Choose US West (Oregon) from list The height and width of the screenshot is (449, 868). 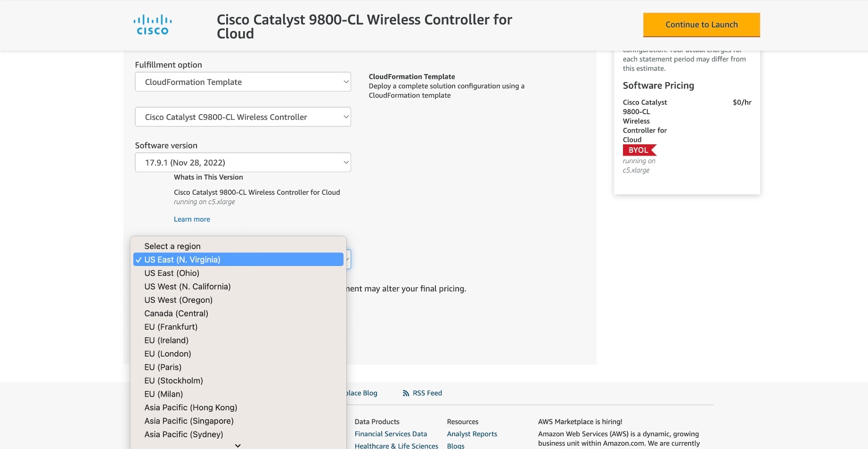(179, 300)
